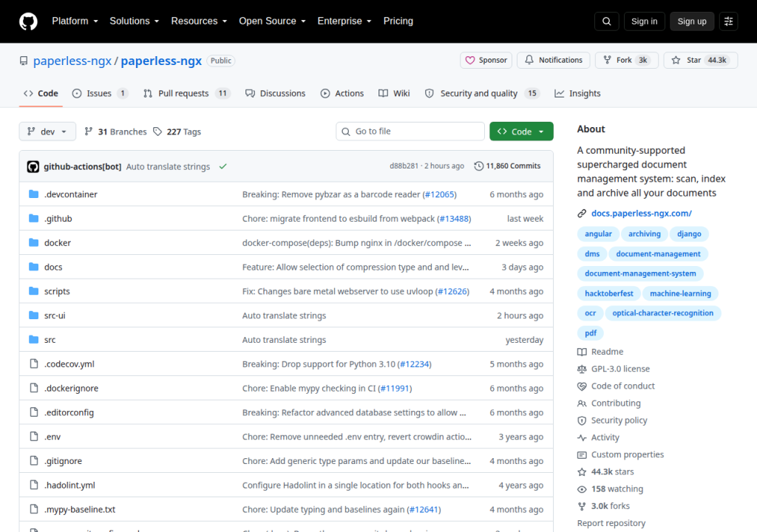The height and width of the screenshot is (532, 757).
Task: Open commit d88b281 link
Action: tap(404, 166)
